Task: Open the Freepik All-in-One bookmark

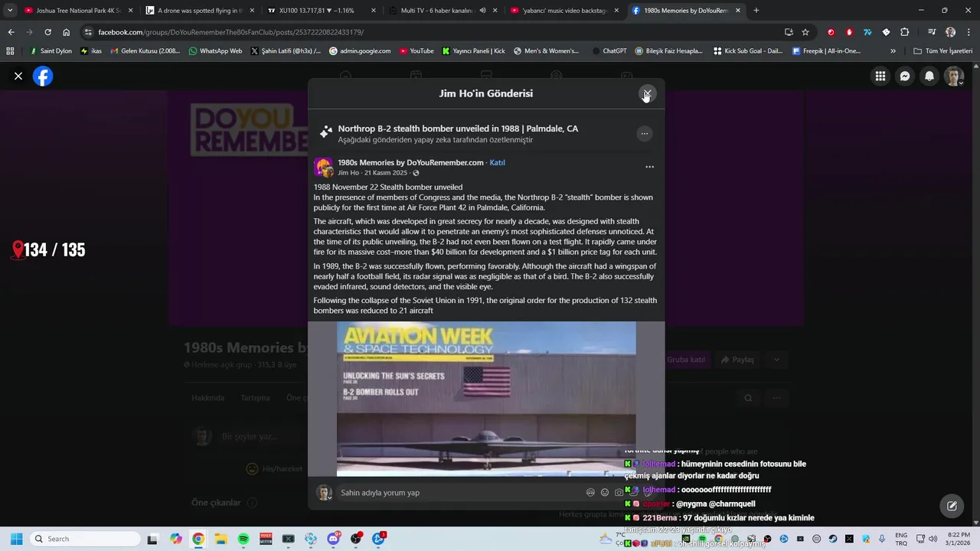Action: click(826, 51)
